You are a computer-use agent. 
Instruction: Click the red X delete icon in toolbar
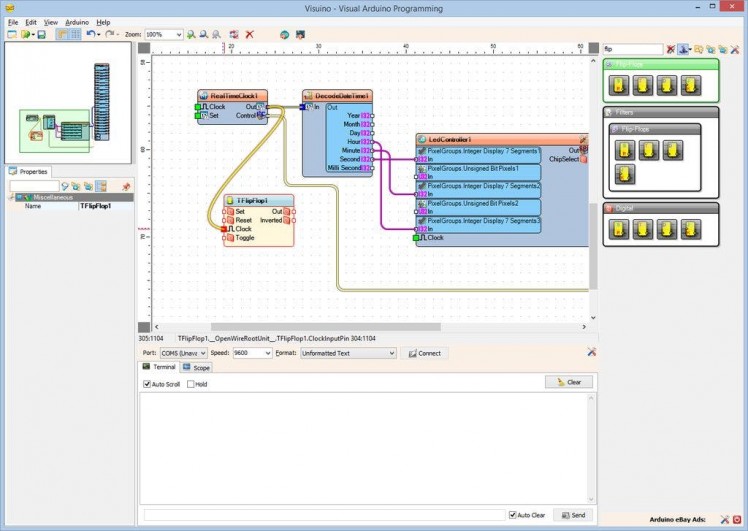coord(249,34)
